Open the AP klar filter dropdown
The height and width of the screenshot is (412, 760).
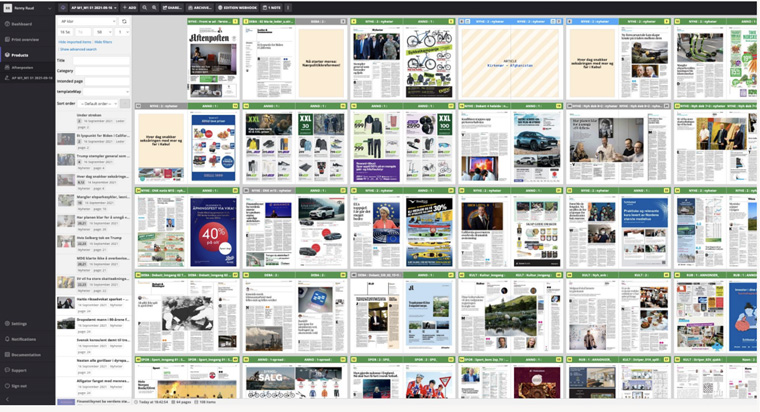coord(88,21)
